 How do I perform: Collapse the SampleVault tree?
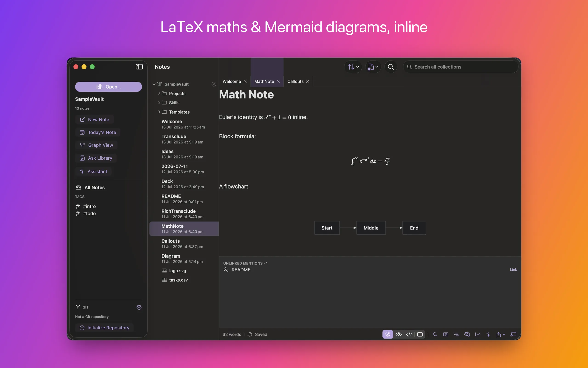pyautogui.click(x=154, y=84)
